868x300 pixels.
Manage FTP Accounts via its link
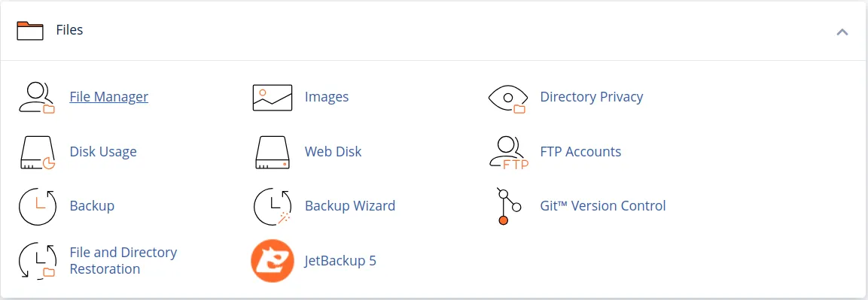pyautogui.click(x=580, y=151)
